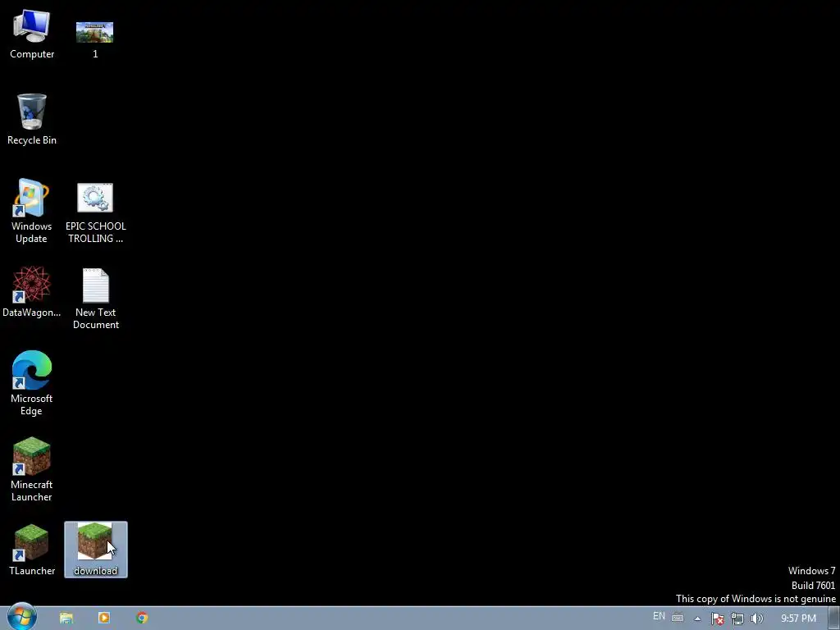Select the Windows Update shortcut
The image size is (840, 630).
[32, 211]
